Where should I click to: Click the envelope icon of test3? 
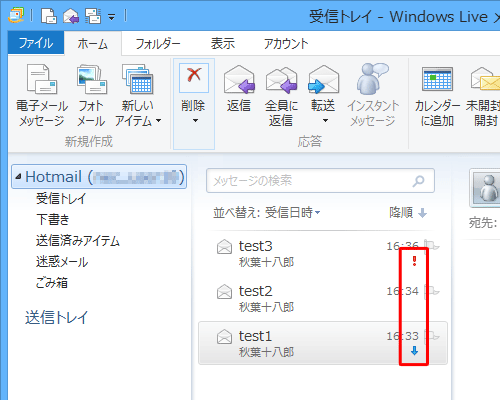click(224, 247)
